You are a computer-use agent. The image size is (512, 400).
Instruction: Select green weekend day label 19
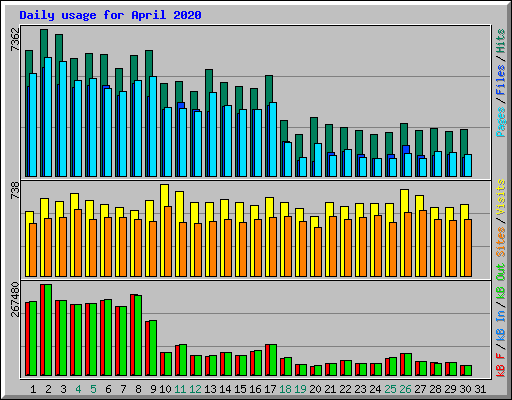tap(300, 389)
